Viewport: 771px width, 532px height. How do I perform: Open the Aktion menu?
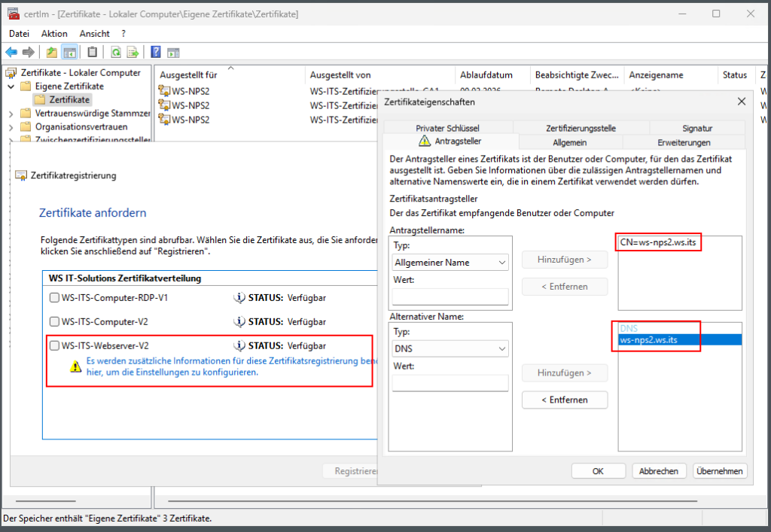[x=54, y=33]
